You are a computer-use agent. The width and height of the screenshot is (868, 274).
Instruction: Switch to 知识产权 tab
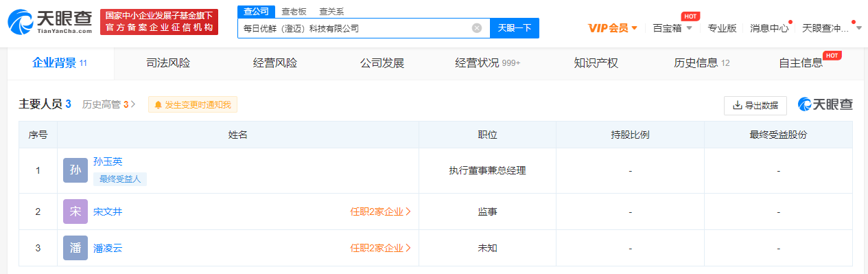(x=596, y=63)
